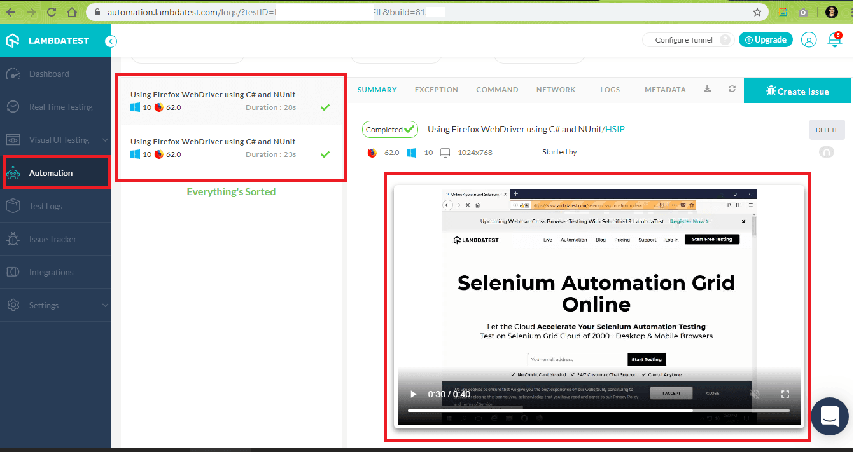Play the test session video

pyautogui.click(x=412, y=394)
